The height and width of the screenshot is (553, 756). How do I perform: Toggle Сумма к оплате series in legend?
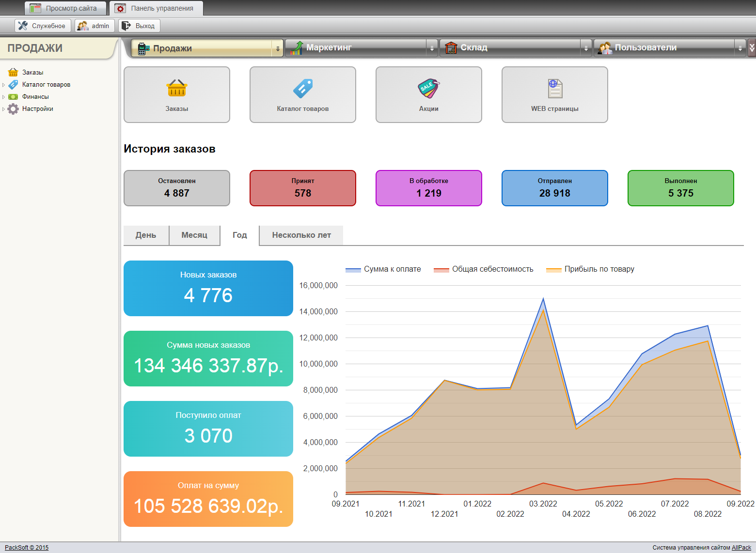[383, 269]
